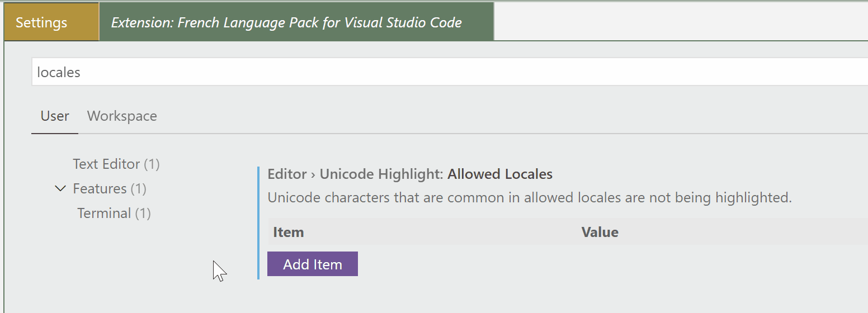
Task: Switch to the Settings tab
Action: [x=41, y=23]
